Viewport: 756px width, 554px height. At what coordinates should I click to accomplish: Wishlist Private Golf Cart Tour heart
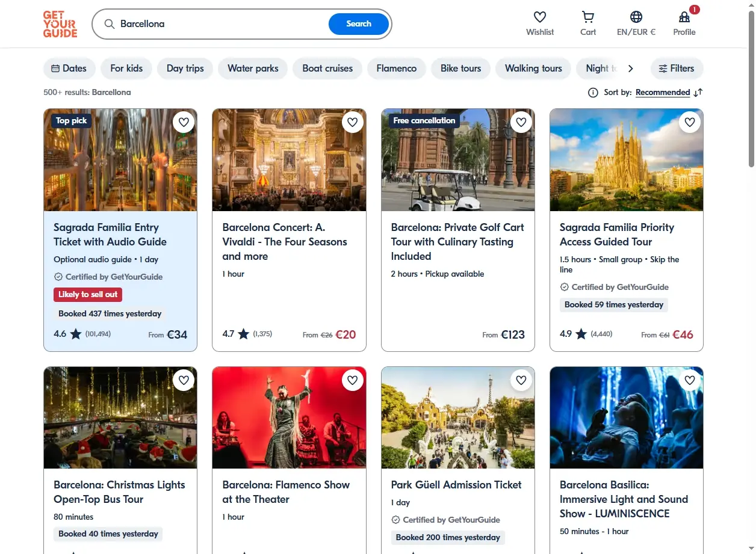[521, 123]
